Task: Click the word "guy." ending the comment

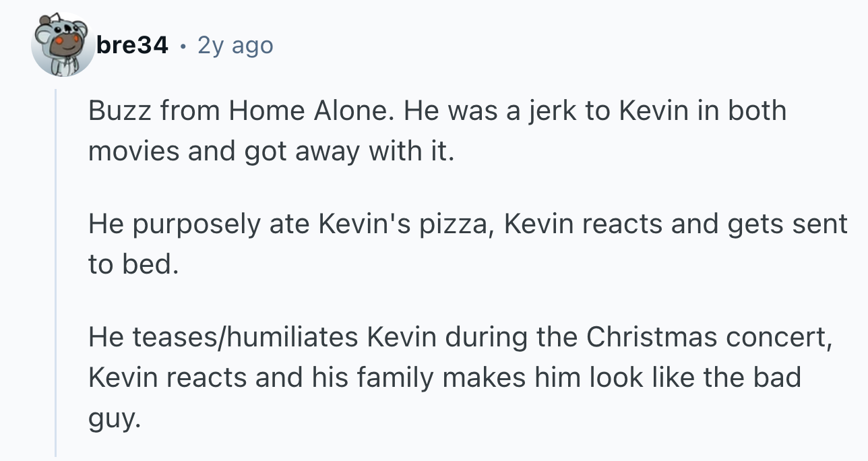Action: pyautogui.click(x=115, y=419)
